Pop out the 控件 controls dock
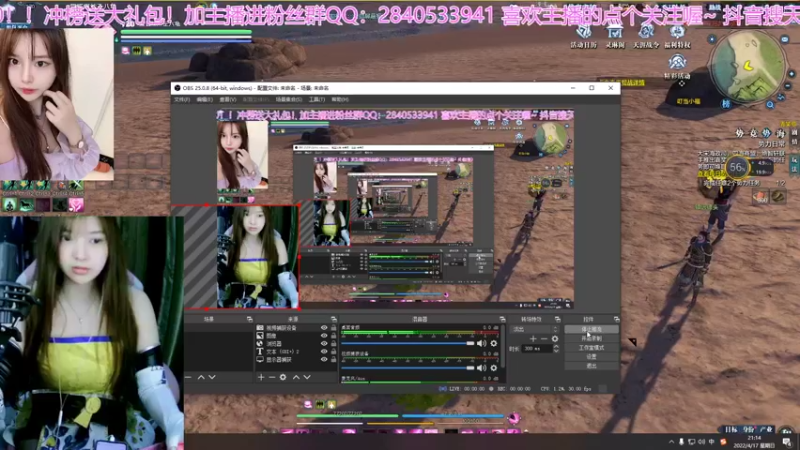This screenshot has height=450, width=800. click(616, 319)
